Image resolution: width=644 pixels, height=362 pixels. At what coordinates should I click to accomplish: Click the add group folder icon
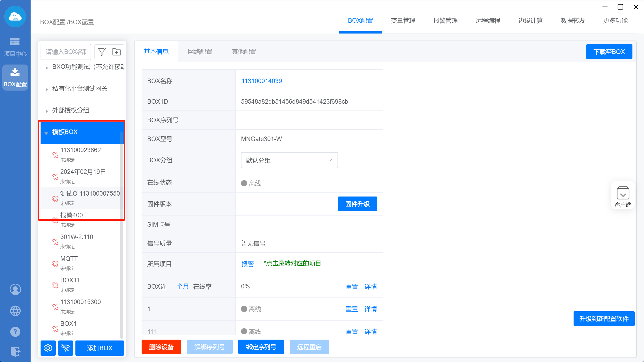(x=116, y=52)
